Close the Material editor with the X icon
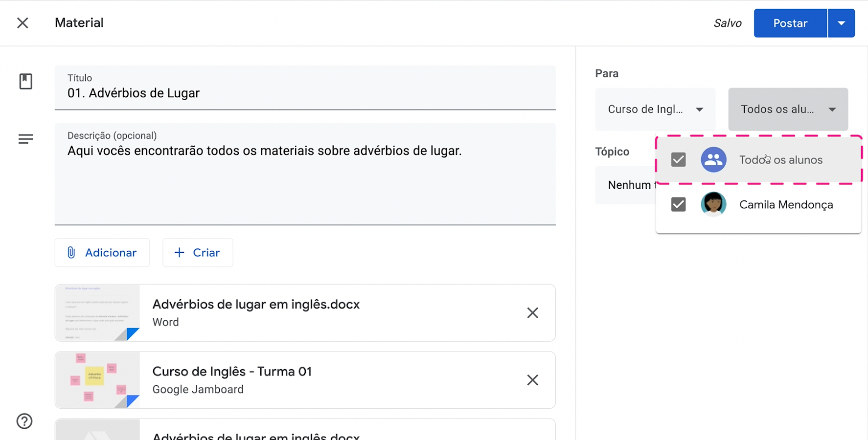This screenshot has height=440, width=868. point(23,23)
